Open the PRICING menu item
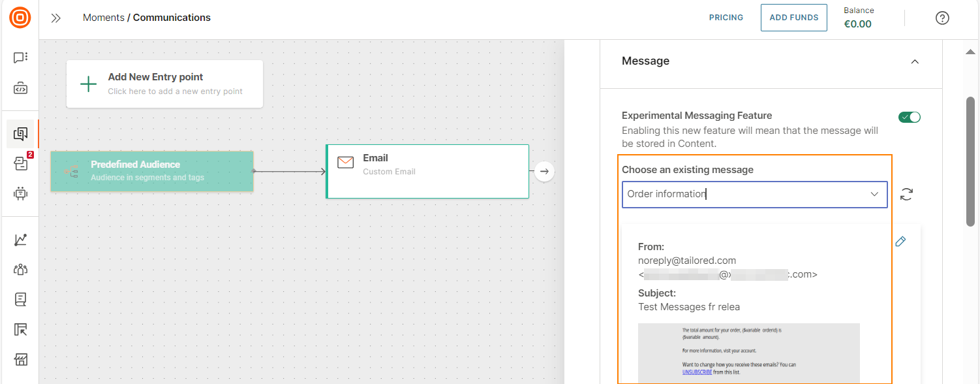980x384 pixels. pyautogui.click(x=726, y=18)
